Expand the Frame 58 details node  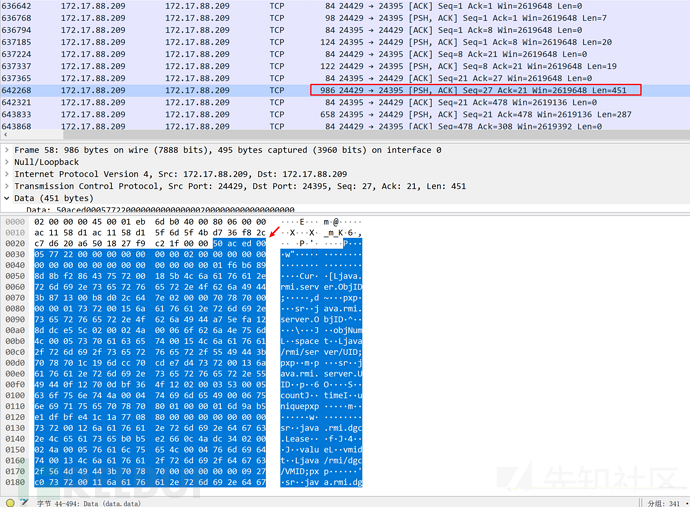(x=7, y=150)
